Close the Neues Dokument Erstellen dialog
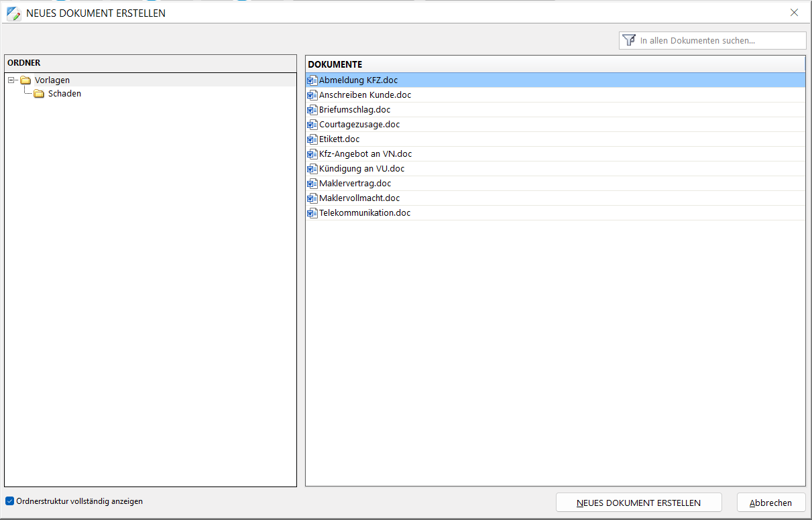The image size is (812, 520). pyautogui.click(x=794, y=13)
